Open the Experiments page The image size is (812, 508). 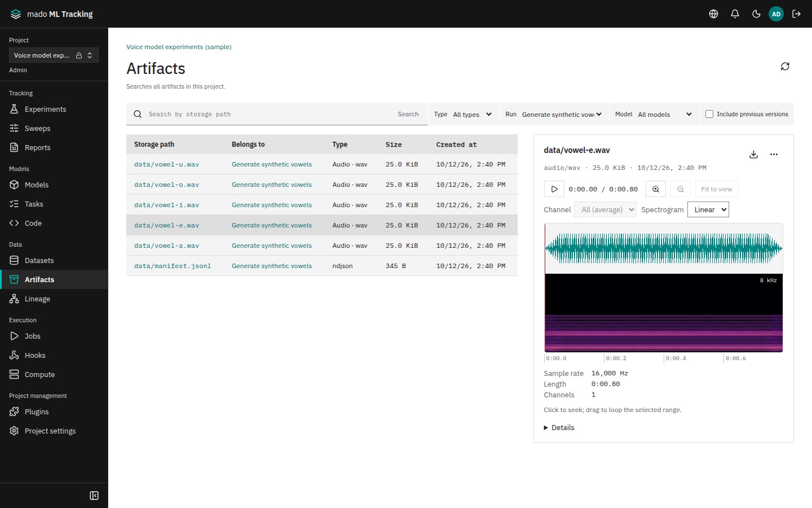pyautogui.click(x=54, y=110)
